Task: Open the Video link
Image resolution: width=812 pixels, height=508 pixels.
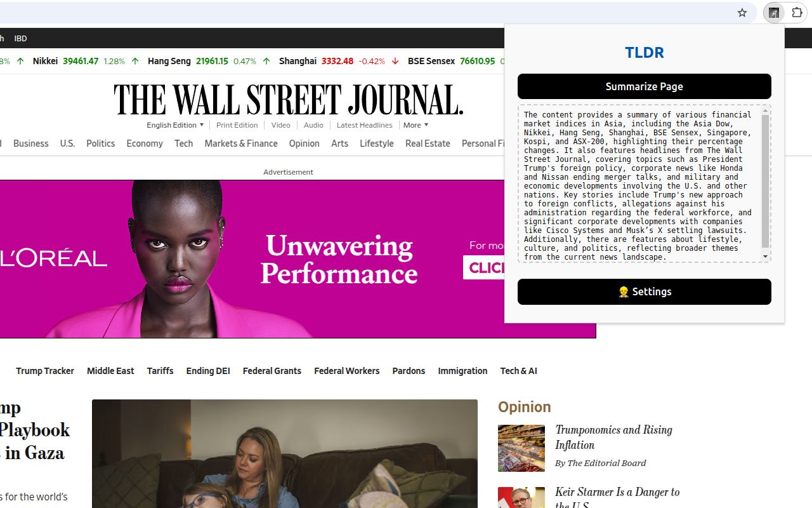Action: coord(281,125)
